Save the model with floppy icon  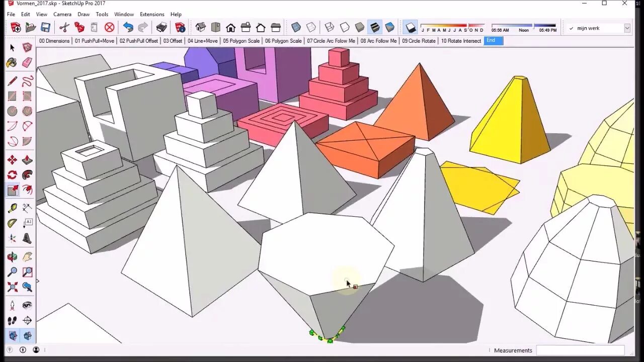[46, 28]
